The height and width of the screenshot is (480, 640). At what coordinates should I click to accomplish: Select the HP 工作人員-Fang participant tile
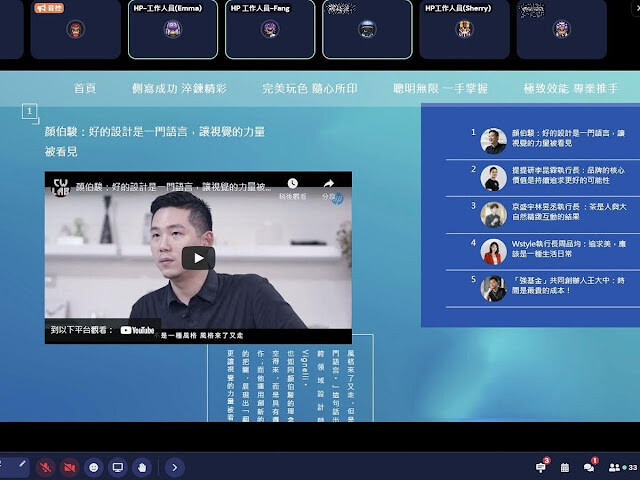270,29
